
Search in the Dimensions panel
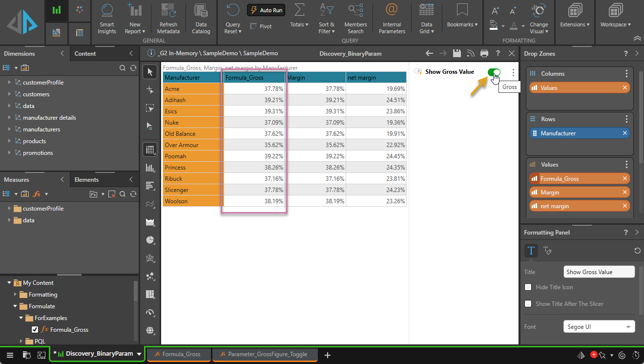coord(123,68)
